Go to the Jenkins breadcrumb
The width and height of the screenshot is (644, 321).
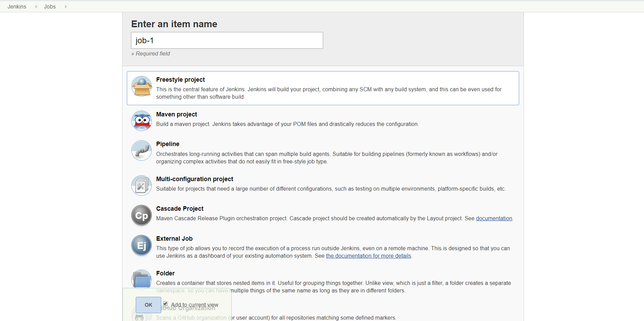pyautogui.click(x=17, y=6)
